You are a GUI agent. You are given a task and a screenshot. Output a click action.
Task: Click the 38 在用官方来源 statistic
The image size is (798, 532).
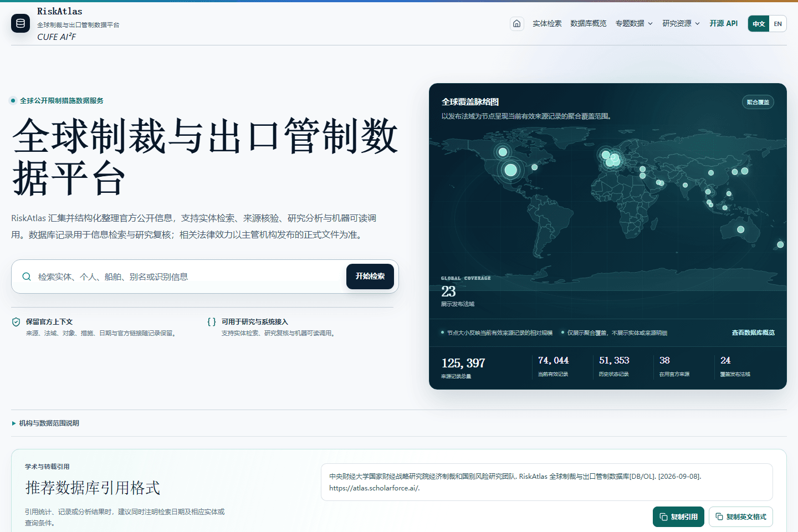pos(674,366)
